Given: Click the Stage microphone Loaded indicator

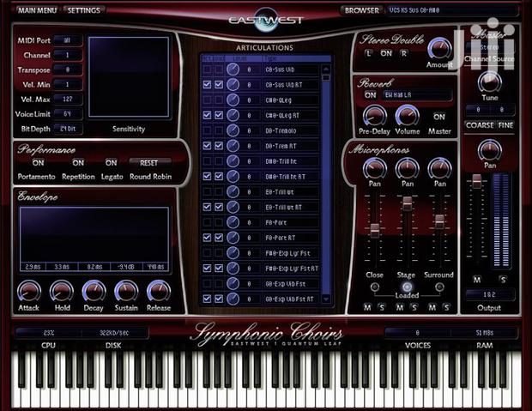Looking at the screenshot, I should click(407, 287).
